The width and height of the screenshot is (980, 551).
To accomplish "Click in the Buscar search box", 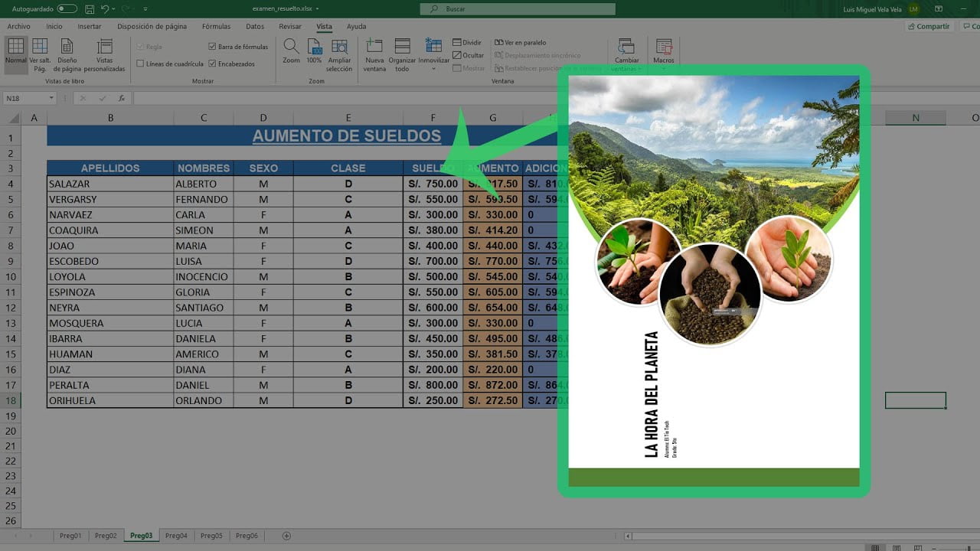I will point(518,9).
